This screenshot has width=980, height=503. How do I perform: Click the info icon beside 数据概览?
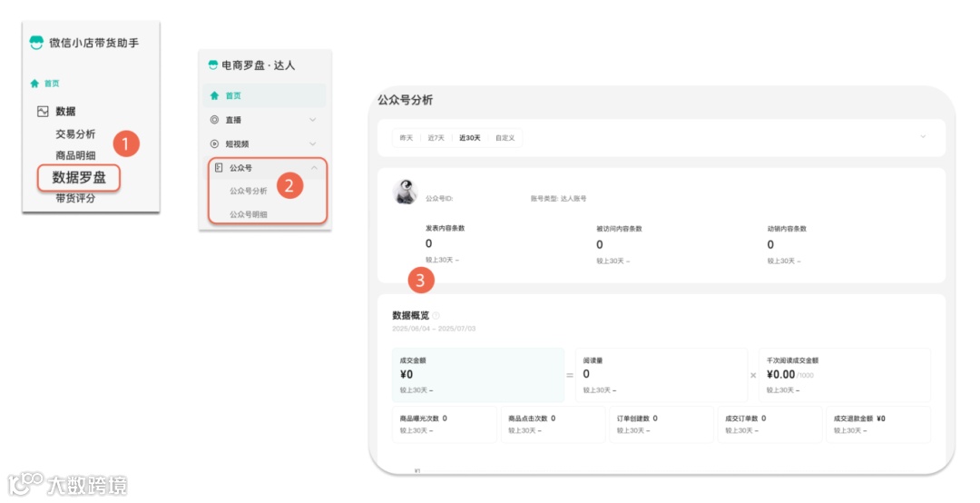[436, 315]
